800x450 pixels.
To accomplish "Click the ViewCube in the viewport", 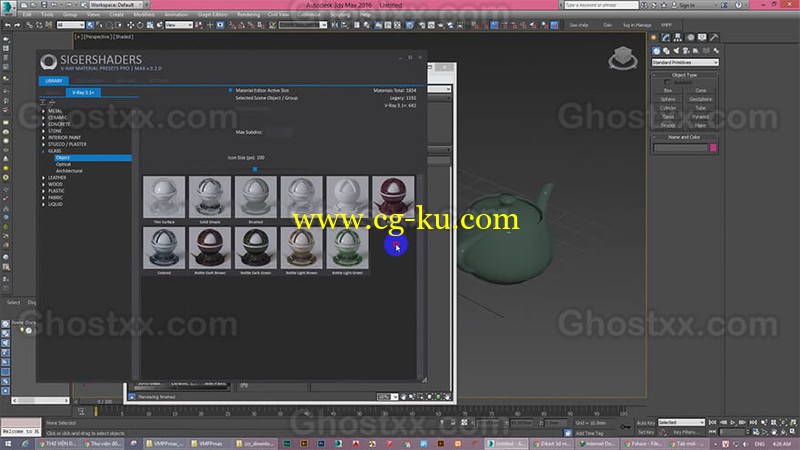I will pyautogui.click(x=622, y=57).
